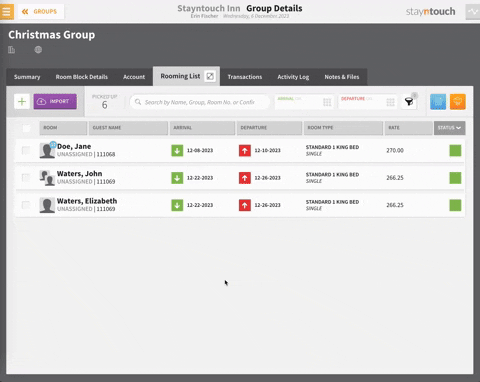480x382 pixels.
Task: Tick the select-all checkbox in header
Action: pyautogui.click(x=26, y=128)
